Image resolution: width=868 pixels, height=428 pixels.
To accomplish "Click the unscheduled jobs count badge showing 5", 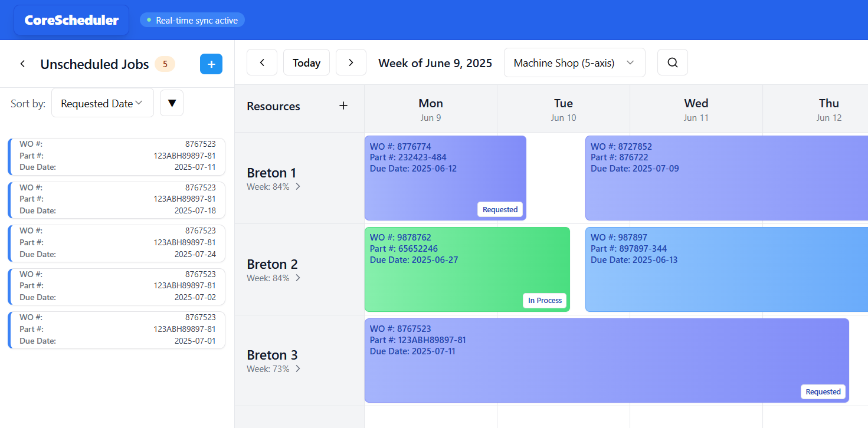I will coord(165,64).
